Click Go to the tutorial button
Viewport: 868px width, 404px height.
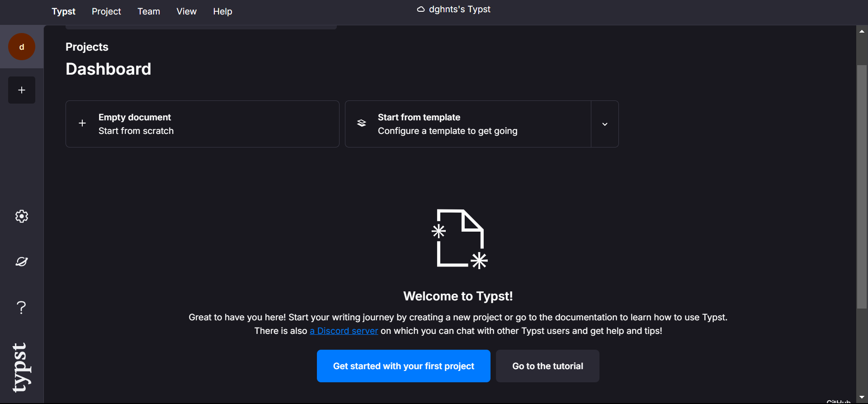tap(547, 366)
